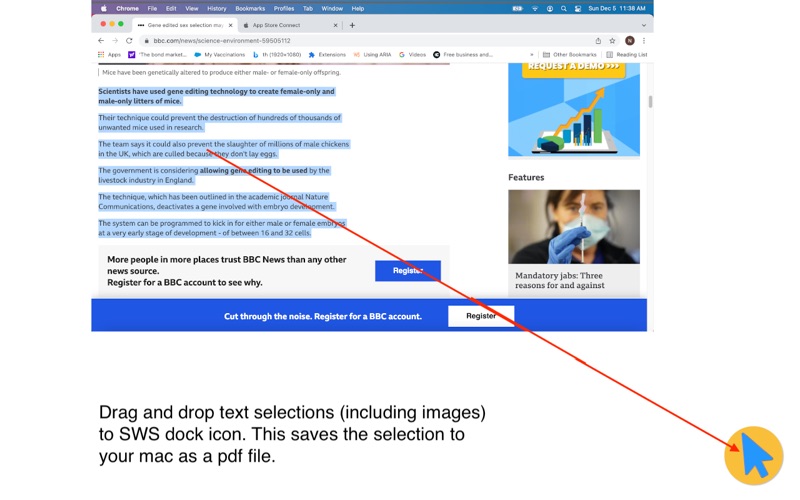
Task: Open Spotlight search icon
Action: [x=564, y=8]
